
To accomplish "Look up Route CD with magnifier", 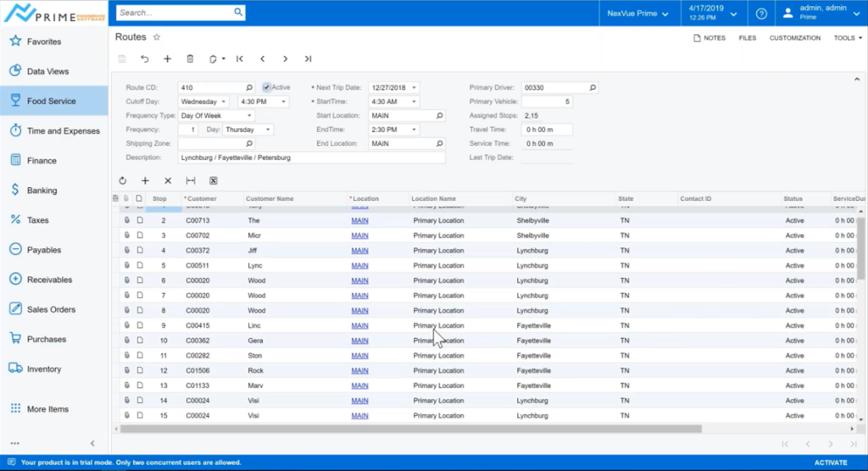I will click(x=249, y=87).
